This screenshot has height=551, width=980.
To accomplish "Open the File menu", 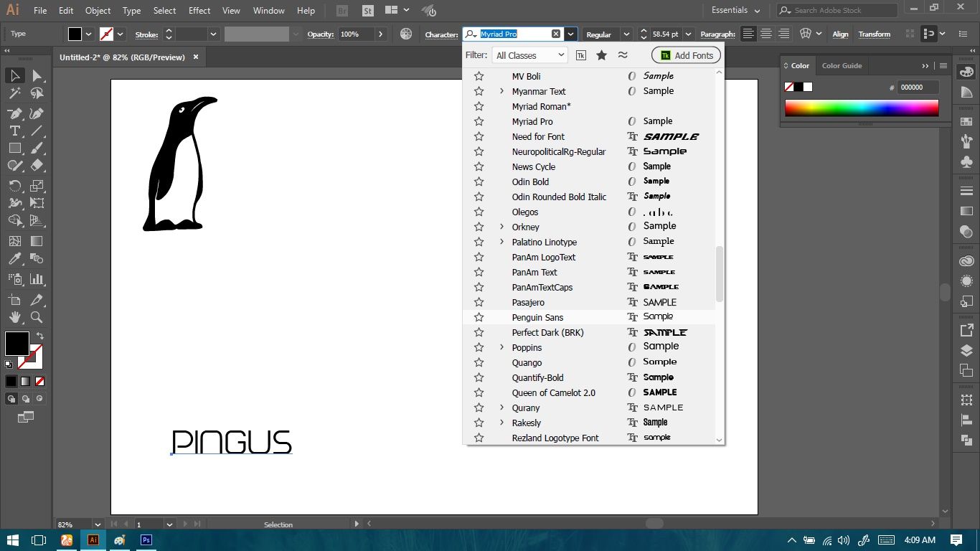I will point(40,11).
